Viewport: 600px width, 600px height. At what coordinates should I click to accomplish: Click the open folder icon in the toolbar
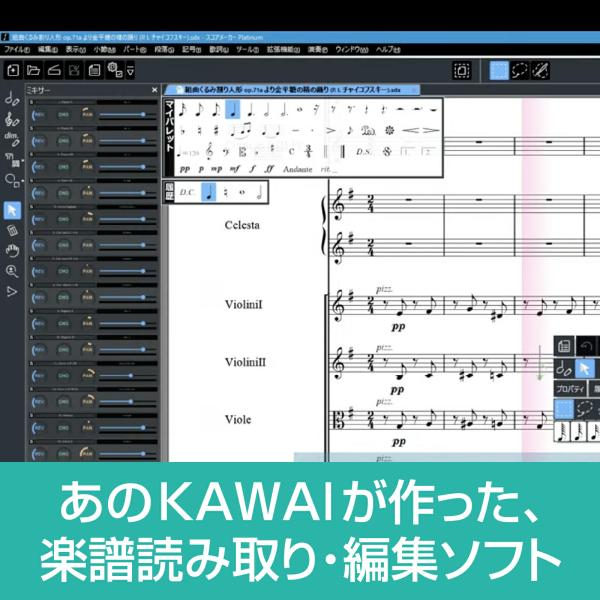[x=34, y=70]
